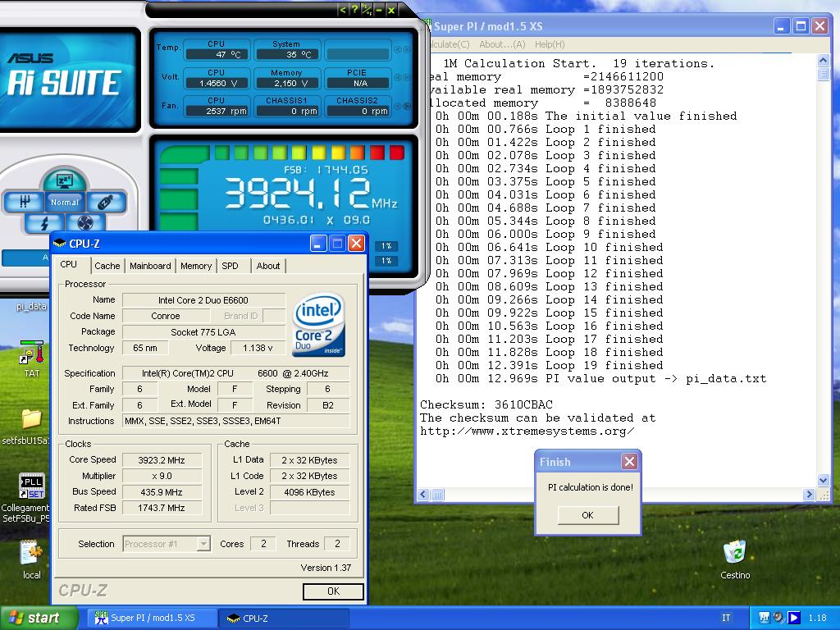
Task: Toggle Celsius/Fahrenheit unit in Ai Suite
Action: click(367, 10)
